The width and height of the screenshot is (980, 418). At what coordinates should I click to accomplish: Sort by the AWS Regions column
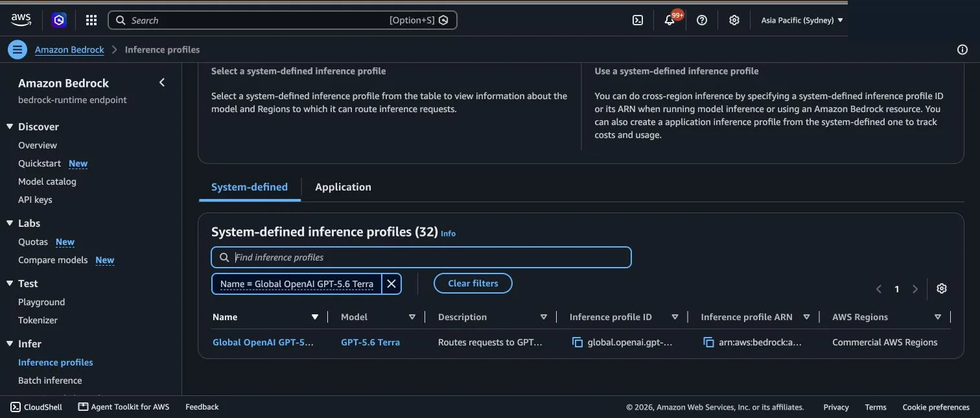938,317
